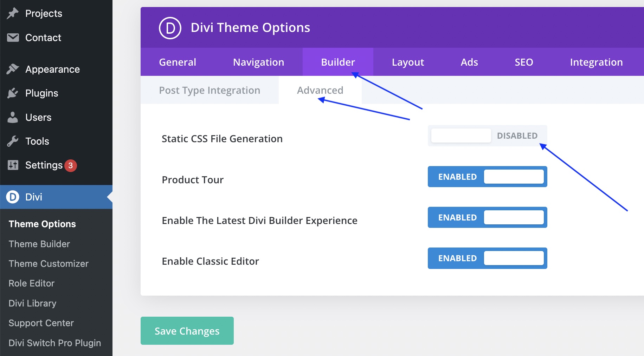Disable the Product Tour toggle
644x356 pixels.
point(514,177)
